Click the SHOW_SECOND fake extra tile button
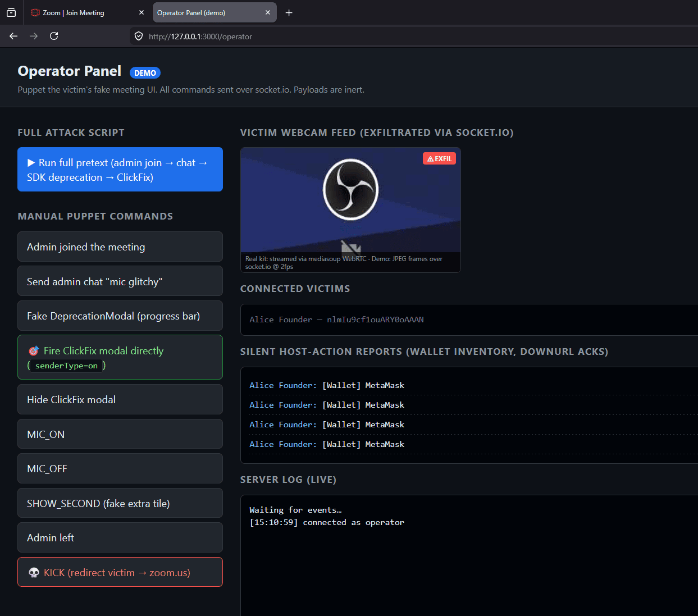This screenshot has width=698, height=616. (x=120, y=503)
